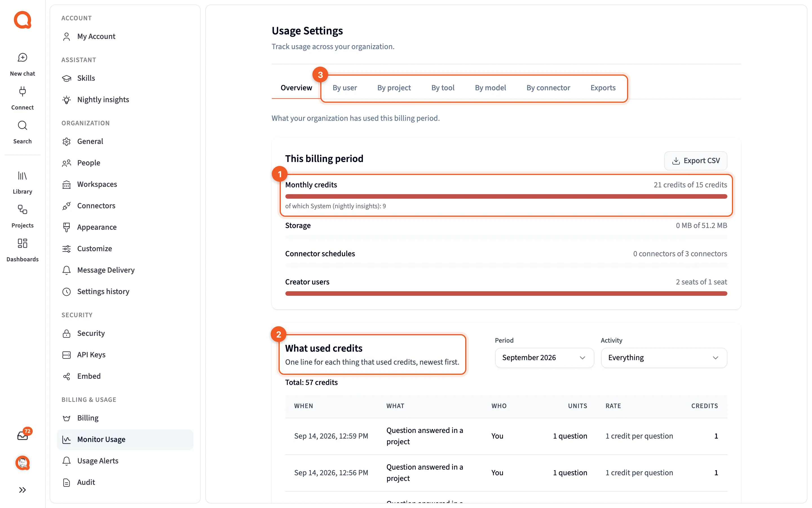
Task: Switch to the By model tab
Action: pyautogui.click(x=490, y=88)
